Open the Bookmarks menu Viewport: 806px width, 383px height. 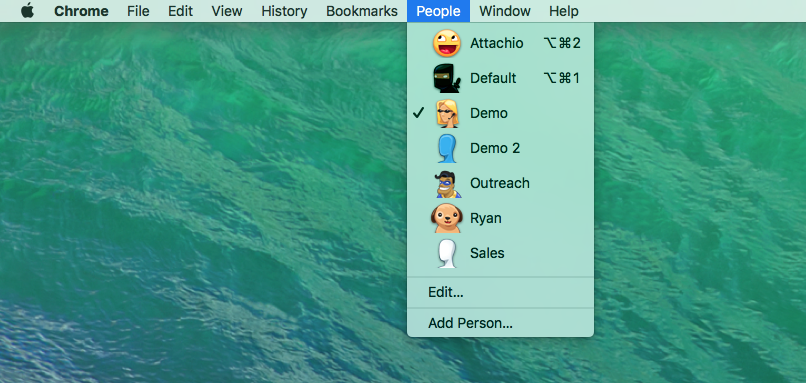(362, 11)
